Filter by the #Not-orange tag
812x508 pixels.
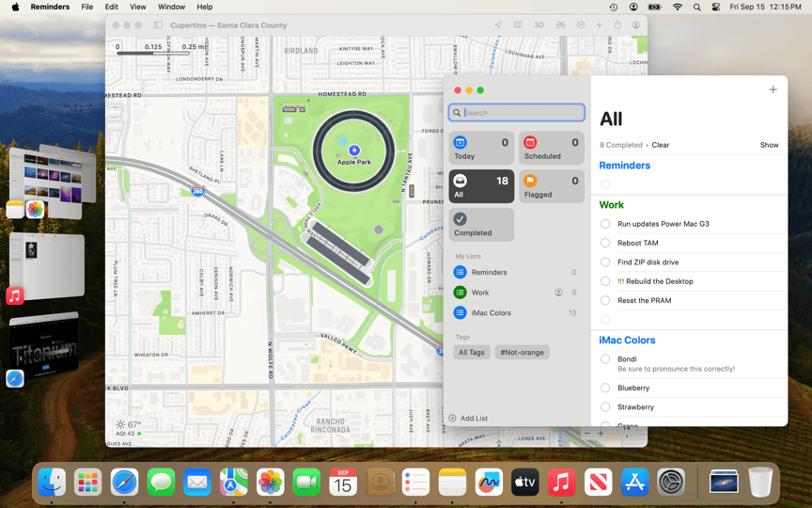point(522,353)
